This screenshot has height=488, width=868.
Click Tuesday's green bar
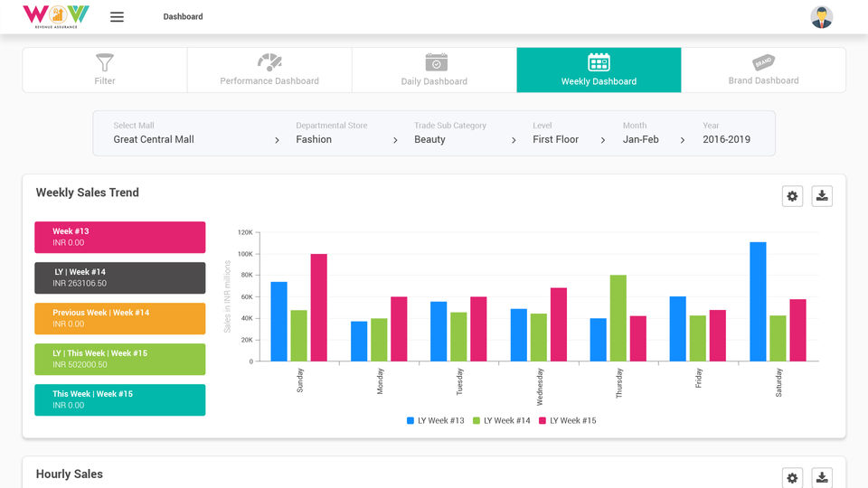[x=458, y=337]
